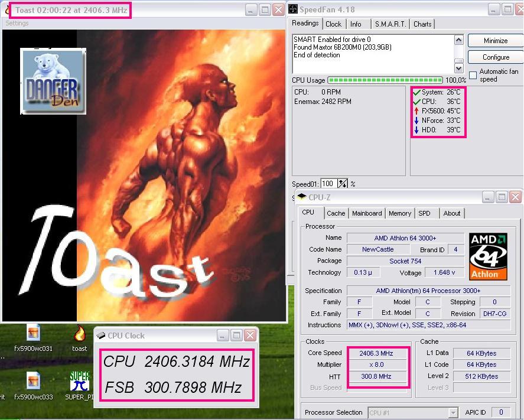This screenshot has width=524, height=420.
Task: Click the Level 2 cache value 512 KBytes
Action: coord(481,376)
